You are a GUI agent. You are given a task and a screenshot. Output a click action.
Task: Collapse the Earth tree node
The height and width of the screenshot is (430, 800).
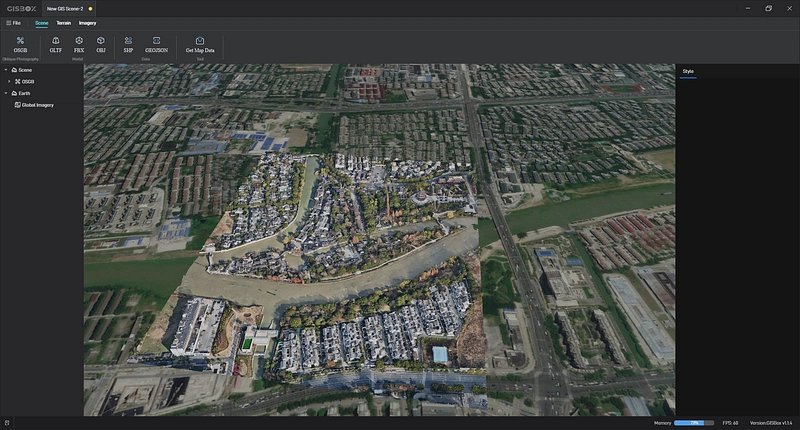click(x=6, y=93)
